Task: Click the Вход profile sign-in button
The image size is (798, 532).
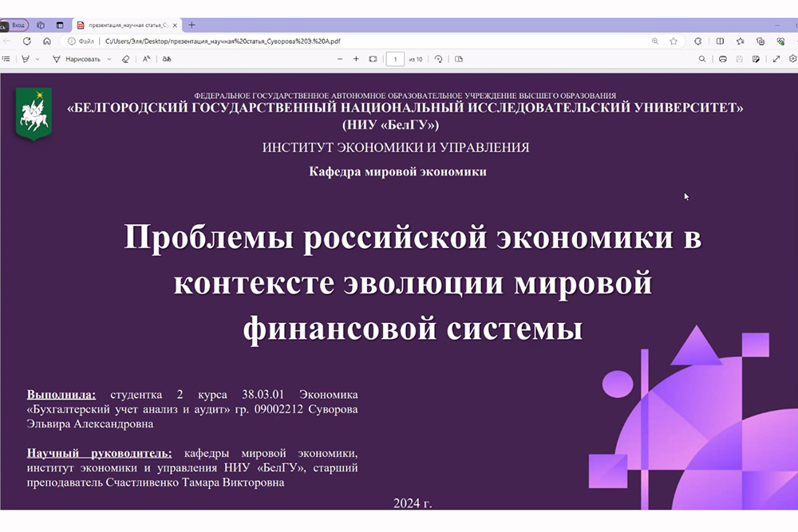Action: 14,25
